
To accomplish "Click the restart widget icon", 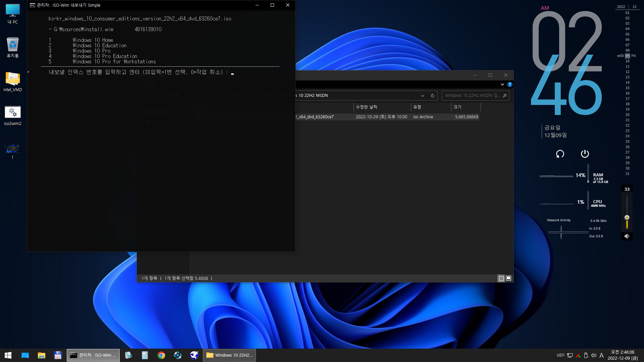I will tap(560, 154).
